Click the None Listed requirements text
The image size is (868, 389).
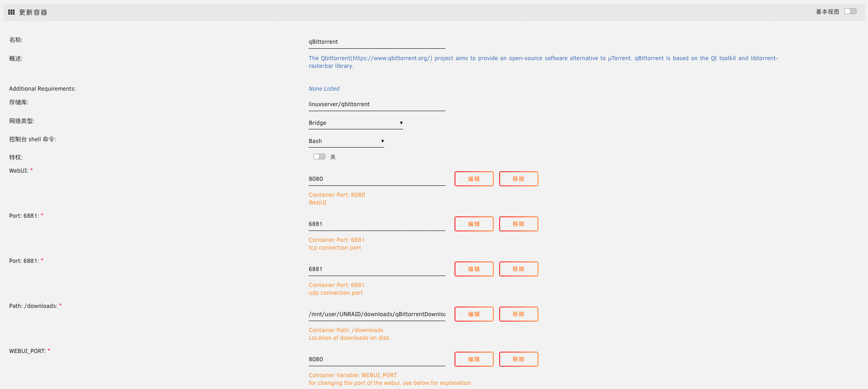point(324,89)
